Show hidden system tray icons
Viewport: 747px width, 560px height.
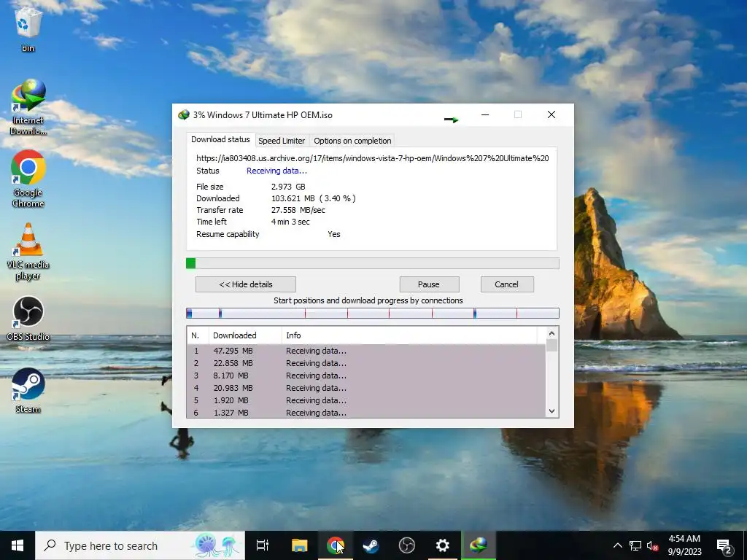tap(617, 545)
